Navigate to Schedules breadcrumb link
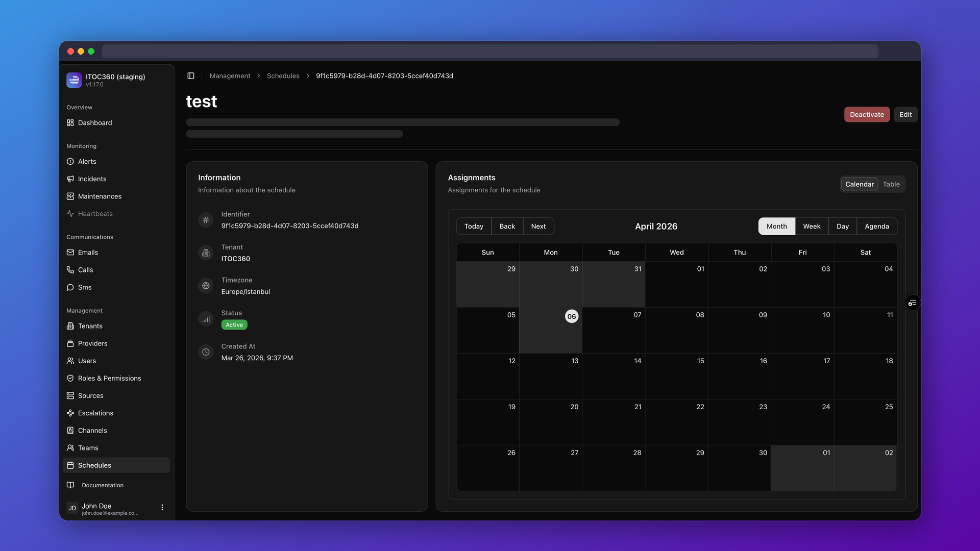The image size is (980, 551). (283, 76)
